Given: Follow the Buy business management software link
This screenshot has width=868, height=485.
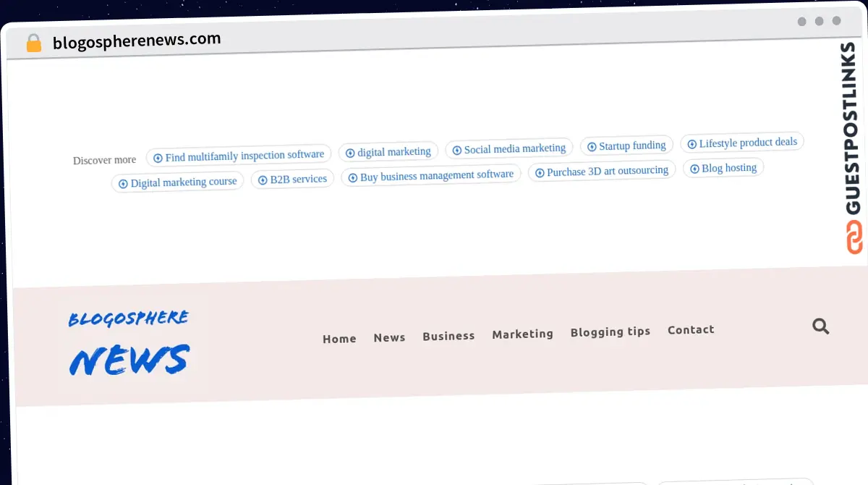Looking at the screenshot, I should click(x=431, y=174).
